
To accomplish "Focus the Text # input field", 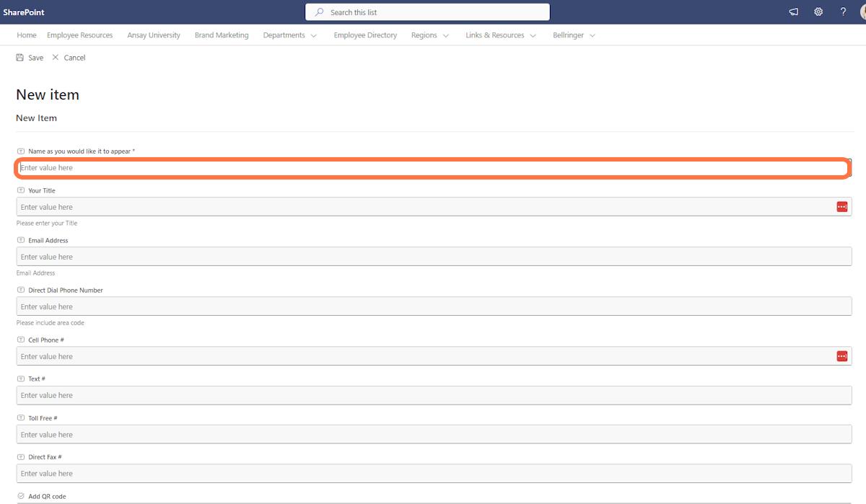I will (434, 395).
